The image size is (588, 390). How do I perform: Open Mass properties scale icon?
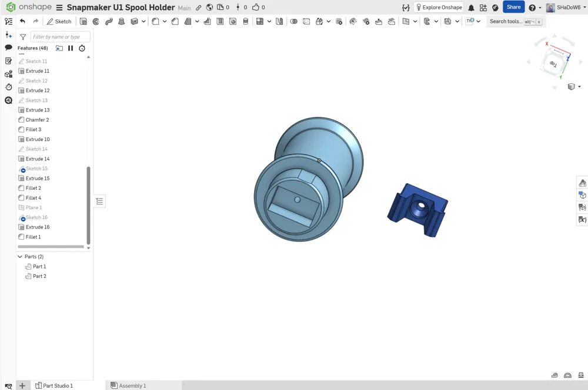[581, 375]
